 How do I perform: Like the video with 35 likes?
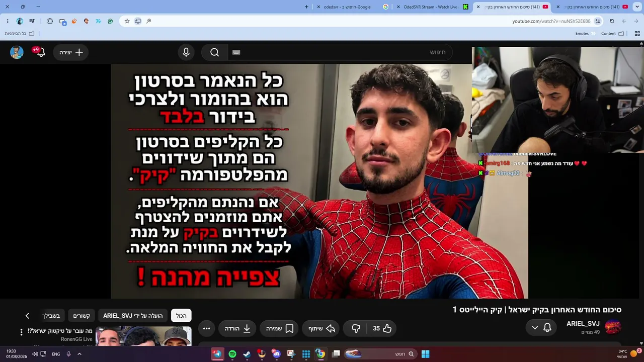tap(382, 328)
